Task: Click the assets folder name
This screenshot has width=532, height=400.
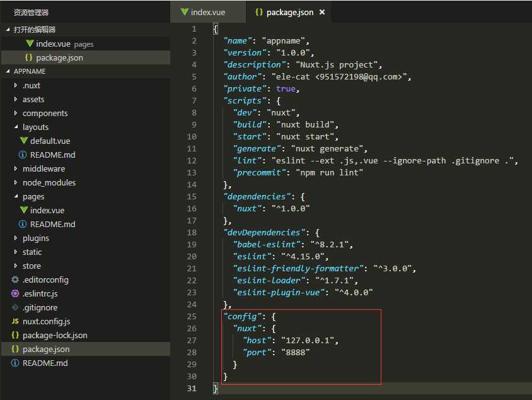Action: 33,100
